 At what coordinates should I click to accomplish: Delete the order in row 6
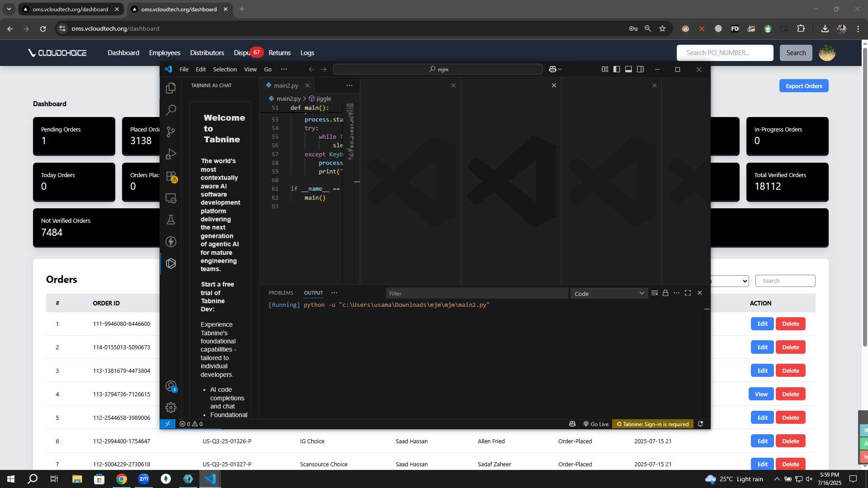coord(790,441)
